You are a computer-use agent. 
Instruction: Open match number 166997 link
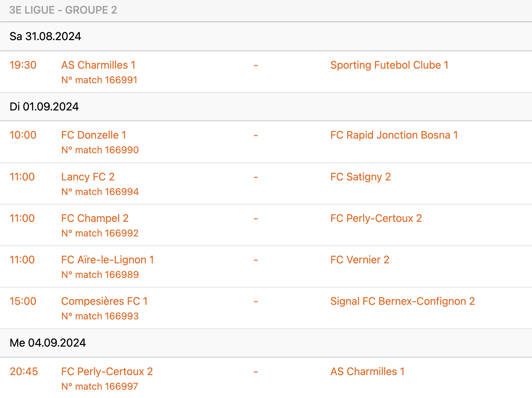pos(100,386)
